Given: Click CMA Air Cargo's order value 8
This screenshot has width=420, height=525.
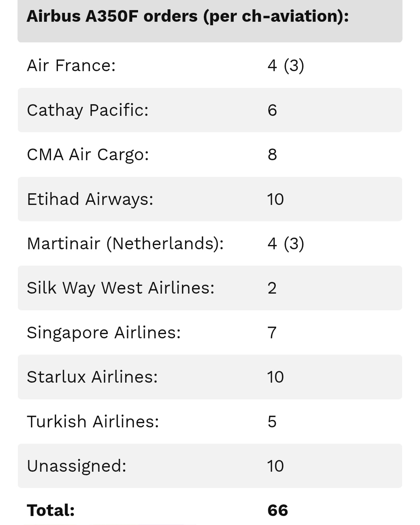Looking at the screenshot, I should 272,154.
